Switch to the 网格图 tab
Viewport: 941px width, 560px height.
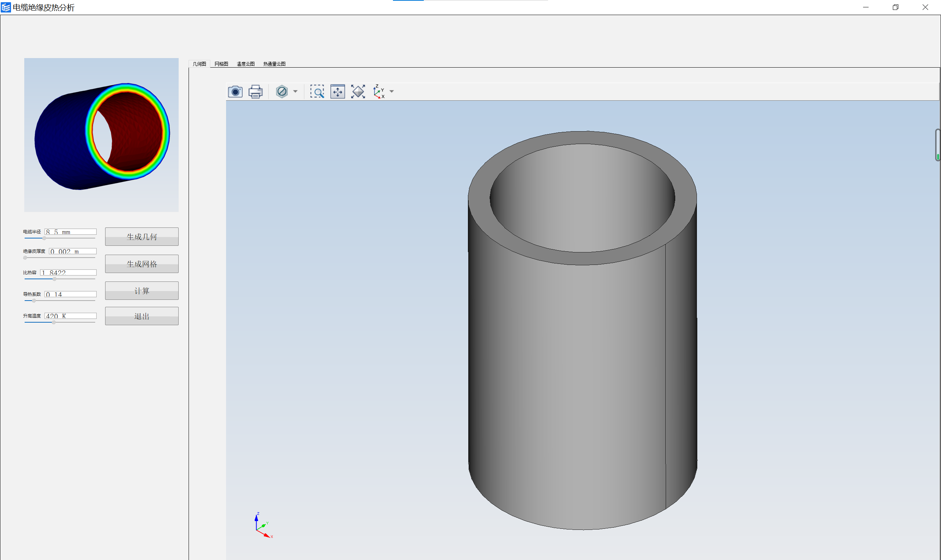click(x=221, y=64)
